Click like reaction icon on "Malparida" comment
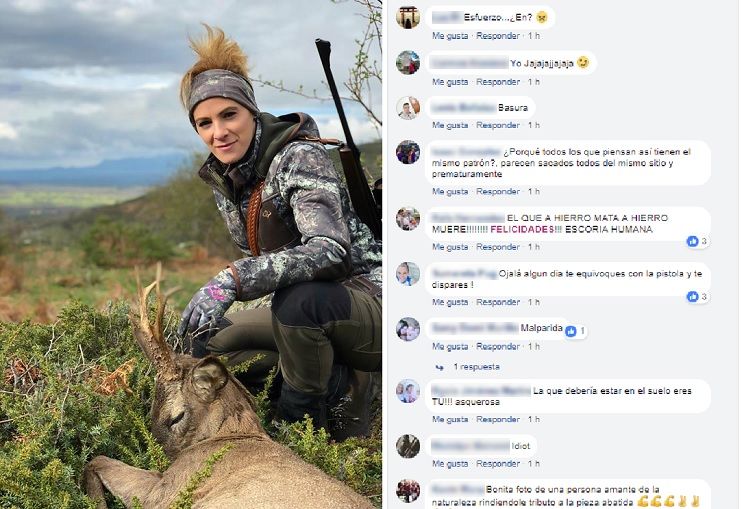Viewport: 744px width, 509px height. [572, 330]
